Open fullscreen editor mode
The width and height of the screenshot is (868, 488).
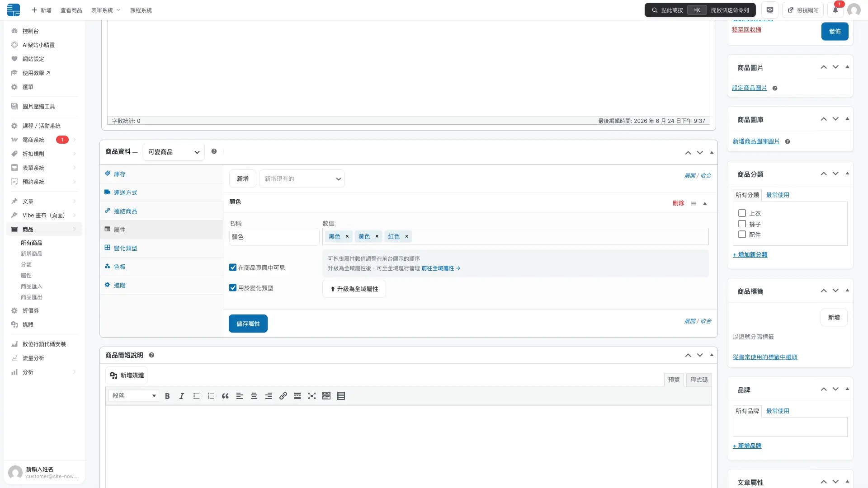point(312,396)
